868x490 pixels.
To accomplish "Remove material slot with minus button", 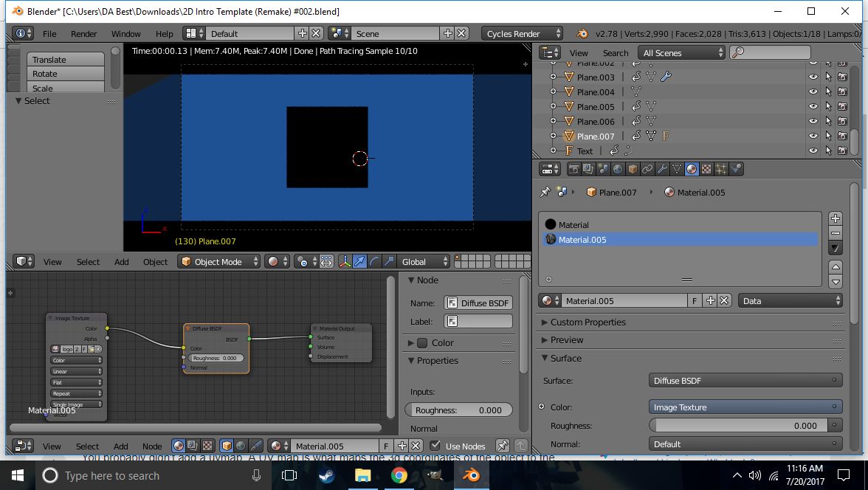I will tap(836, 233).
